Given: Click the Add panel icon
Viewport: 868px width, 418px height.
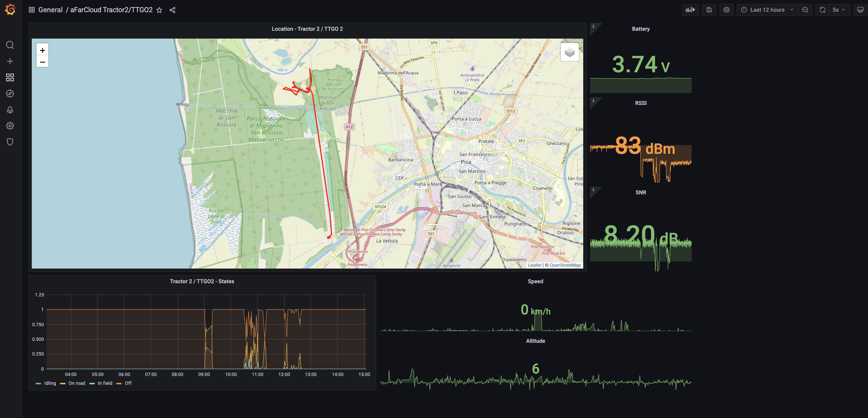Looking at the screenshot, I should point(690,10).
